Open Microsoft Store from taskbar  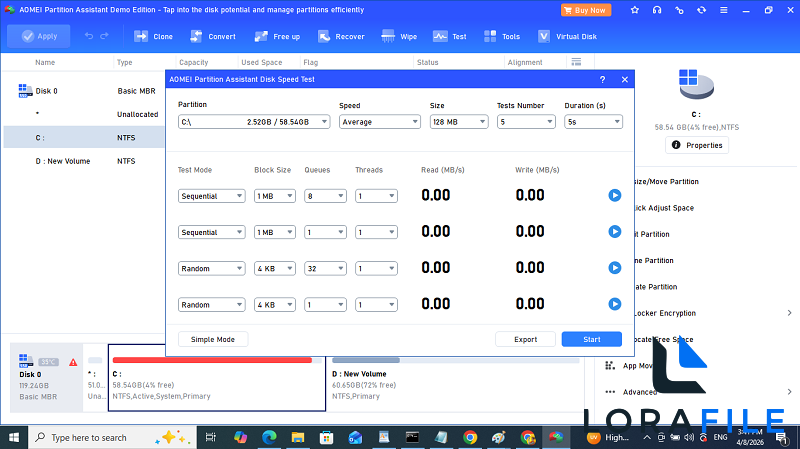[327, 437]
